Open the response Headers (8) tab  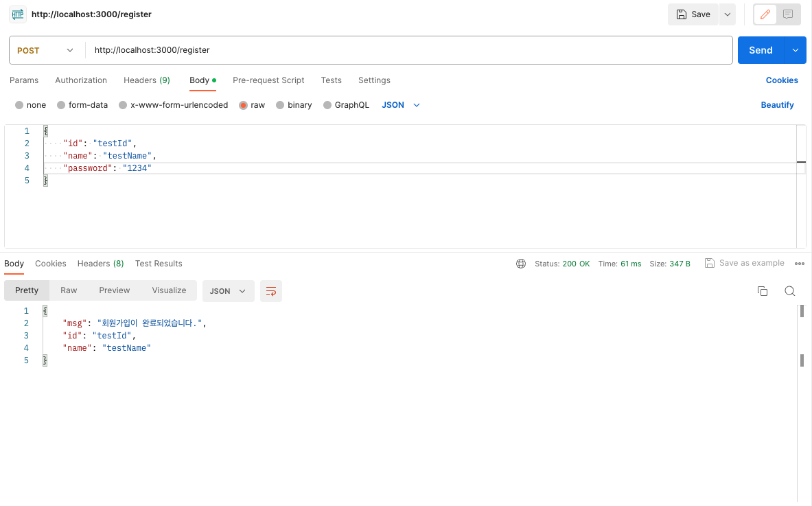coord(100,264)
